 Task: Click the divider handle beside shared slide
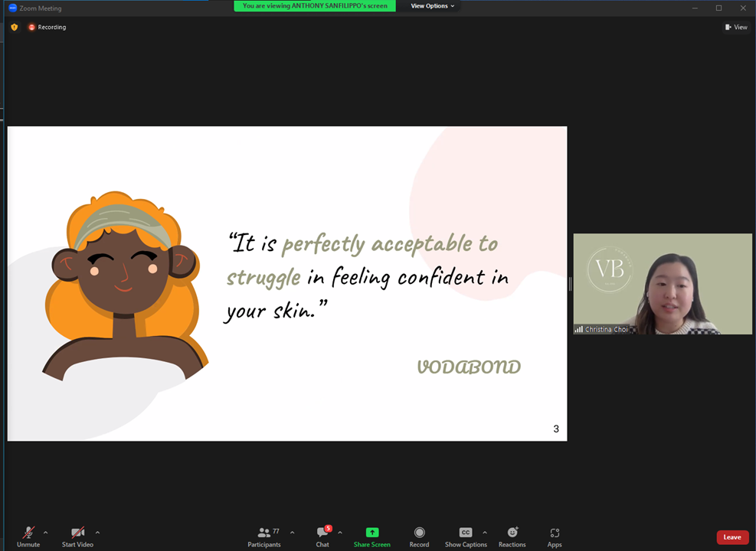(x=571, y=284)
